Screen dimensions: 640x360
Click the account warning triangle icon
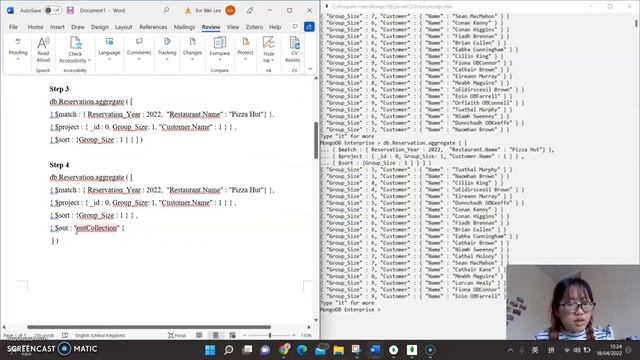tap(188, 11)
